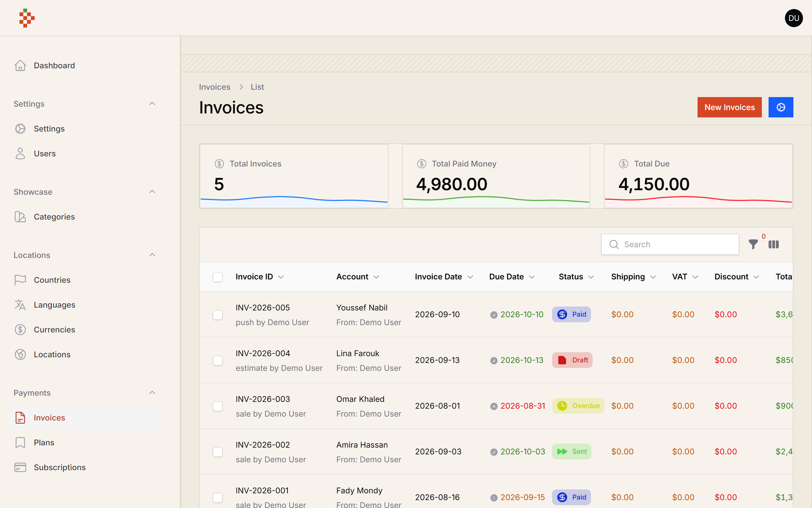Open the table filter funnel icon

click(753, 244)
